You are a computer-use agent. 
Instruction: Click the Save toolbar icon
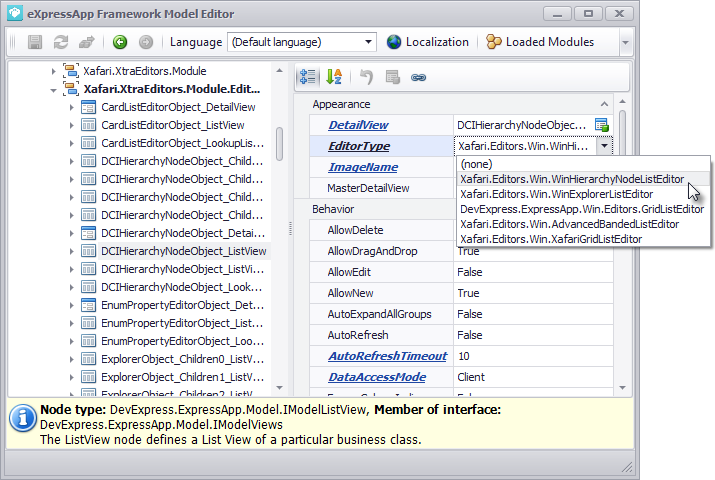point(35,42)
